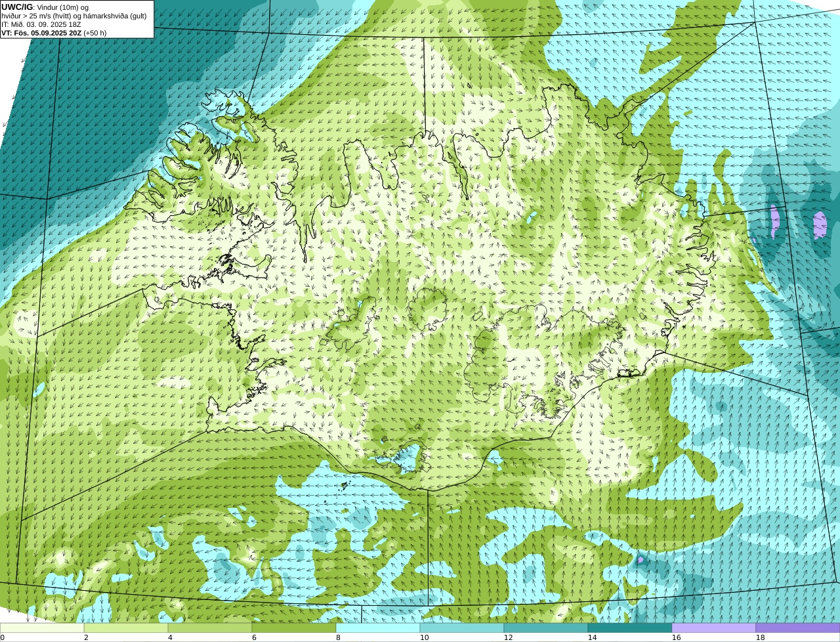Click the legend scale label '4'
840x642 pixels.
point(170,637)
